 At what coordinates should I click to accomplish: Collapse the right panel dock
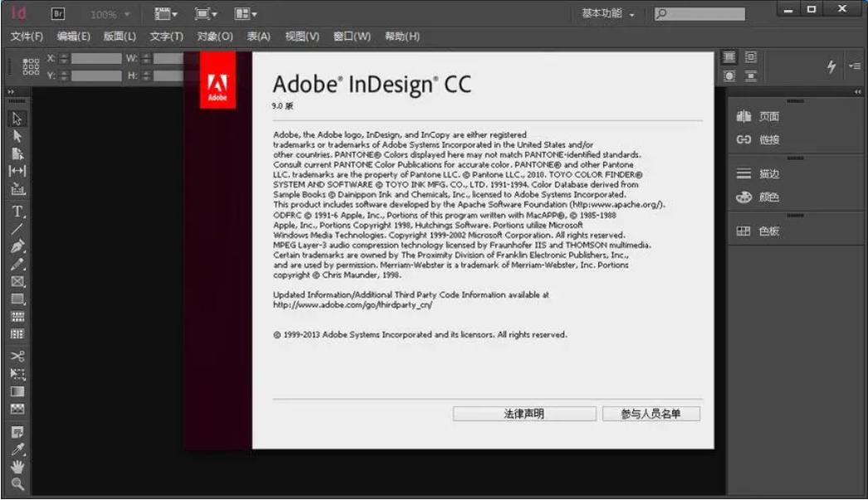(859, 90)
